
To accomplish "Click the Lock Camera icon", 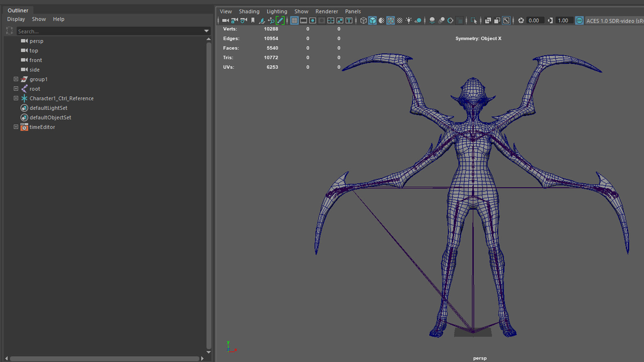I will (234, 20).
